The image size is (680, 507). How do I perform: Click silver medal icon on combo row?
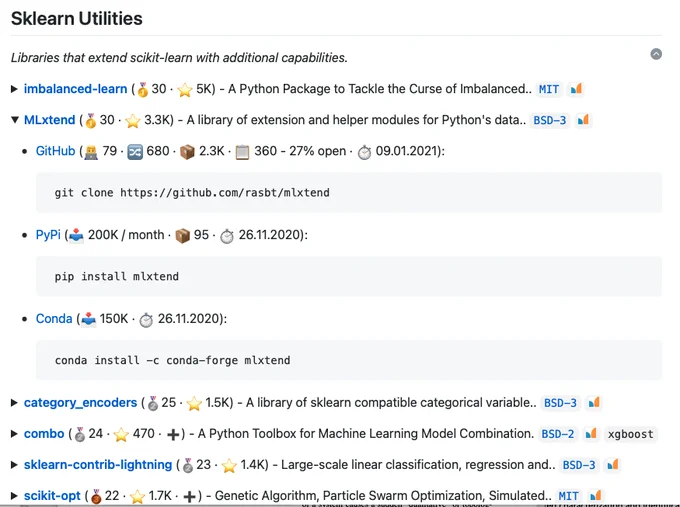pos(80,435)
